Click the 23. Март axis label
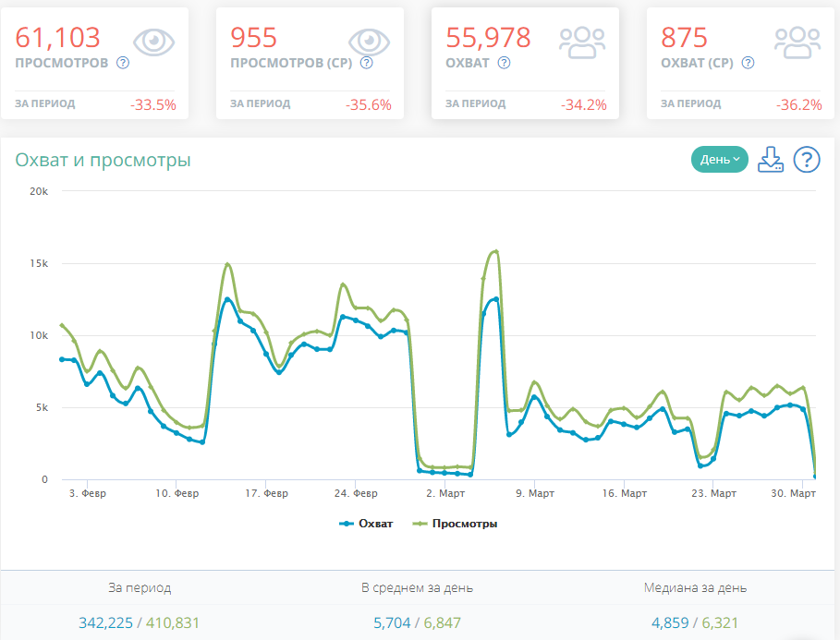Screen dimensions: 840x640 click(x=713, y=493)
